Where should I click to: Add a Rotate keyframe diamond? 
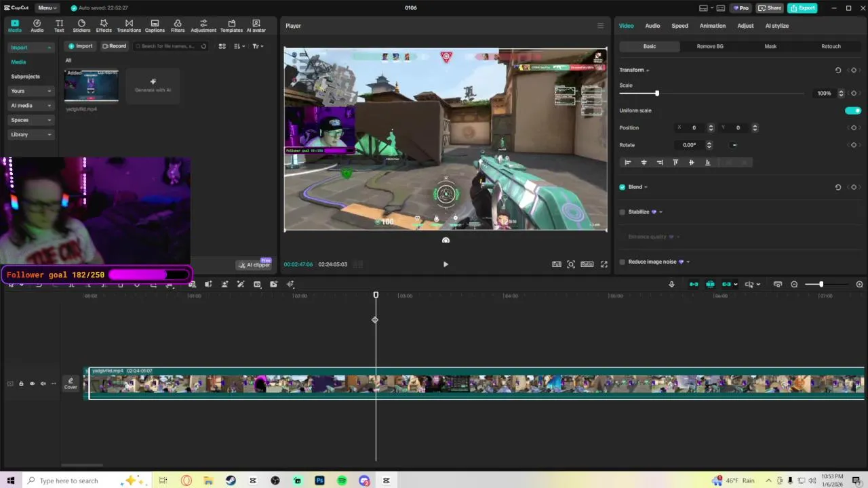(x=854, y=145)
